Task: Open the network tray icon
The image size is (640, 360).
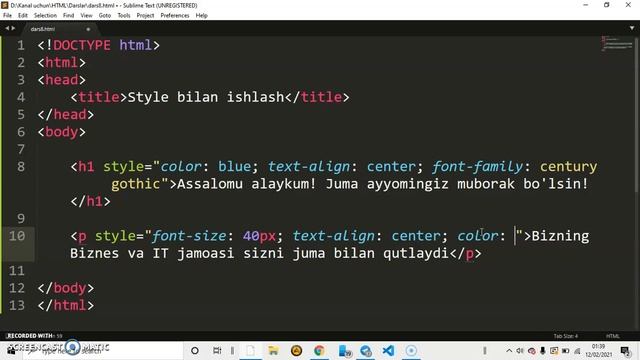Action: tap(577, 351)
